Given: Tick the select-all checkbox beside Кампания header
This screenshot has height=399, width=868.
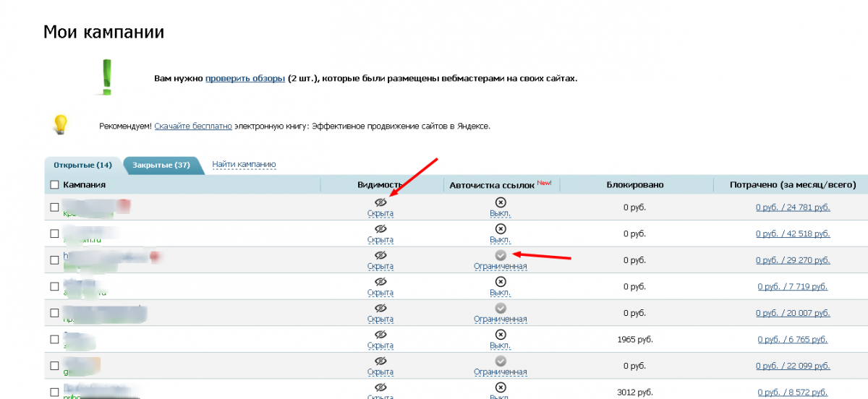Looking at the screenshot, I should point(54,185).
